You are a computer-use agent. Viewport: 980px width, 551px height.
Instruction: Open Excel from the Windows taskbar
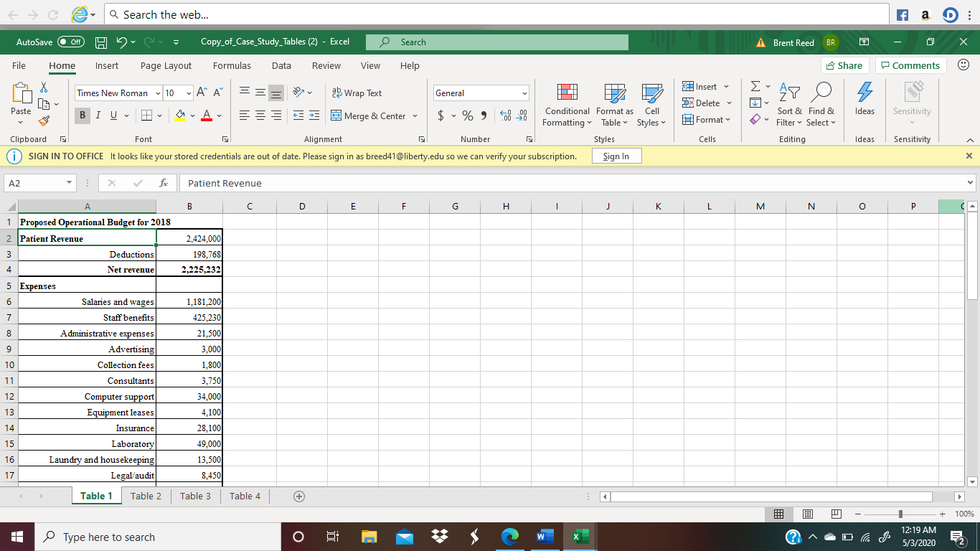point(580,537)
